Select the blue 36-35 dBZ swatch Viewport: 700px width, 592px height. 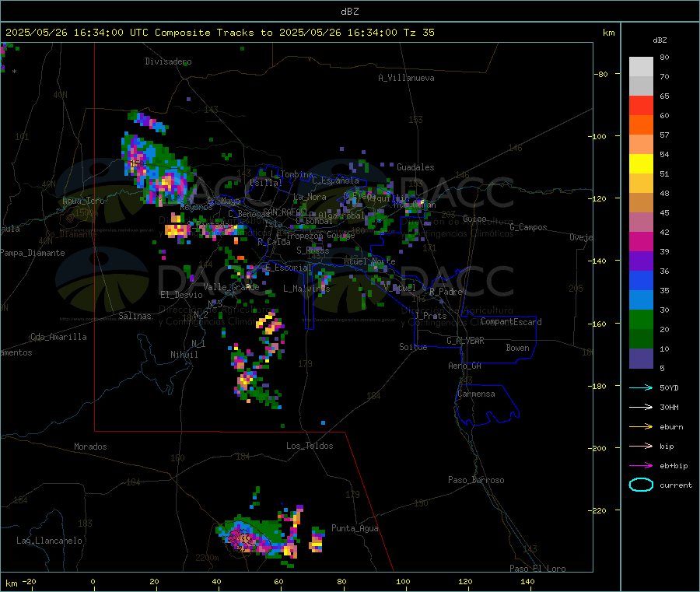coord(641,280)
